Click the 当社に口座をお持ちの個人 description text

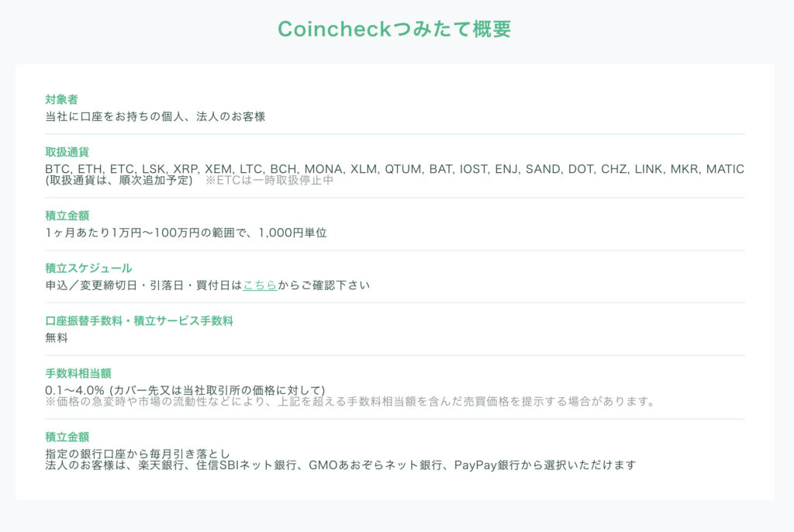click(155, 116)
